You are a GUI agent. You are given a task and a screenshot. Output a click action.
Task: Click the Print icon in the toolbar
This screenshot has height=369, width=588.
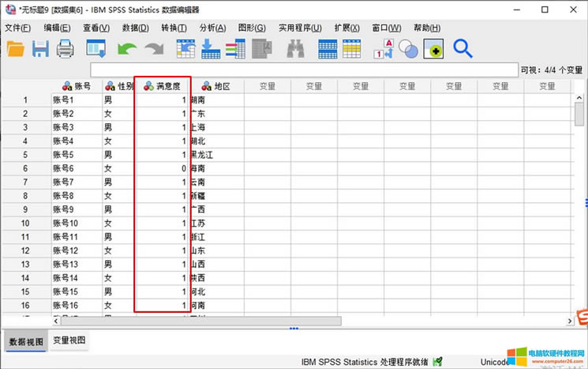[65, 49]
